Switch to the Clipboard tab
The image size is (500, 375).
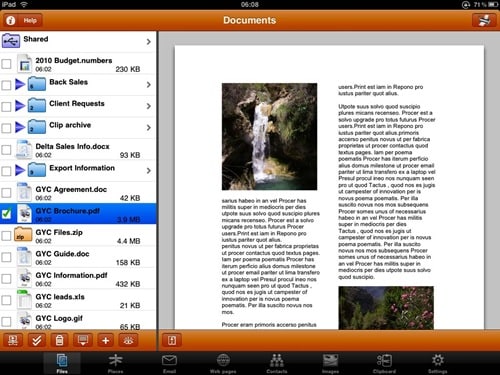point(384,364)
